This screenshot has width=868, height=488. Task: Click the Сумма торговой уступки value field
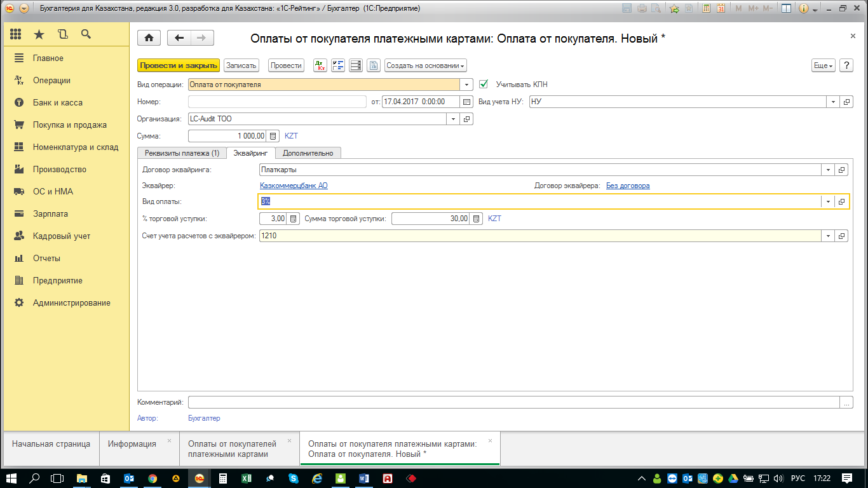pyautogui.click(x=430, y=219)
